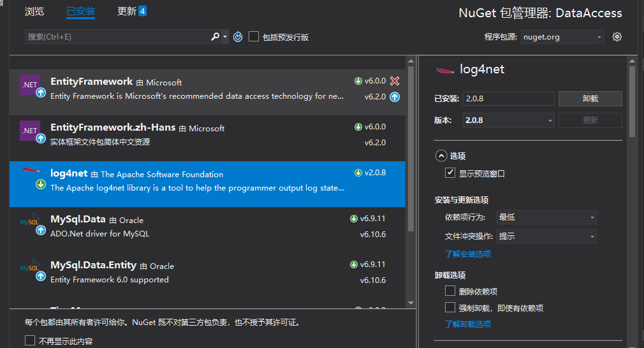Viewport: 644px width, 348px height.
Task: Click the package list scrollbar thumb
Action: point(411,150)
